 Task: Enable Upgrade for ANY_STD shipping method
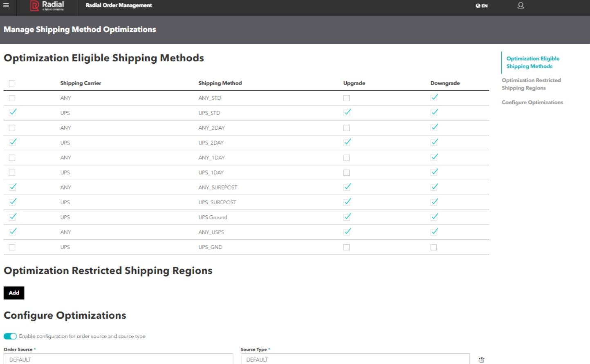pyautogui.click(x=346, y=97)
